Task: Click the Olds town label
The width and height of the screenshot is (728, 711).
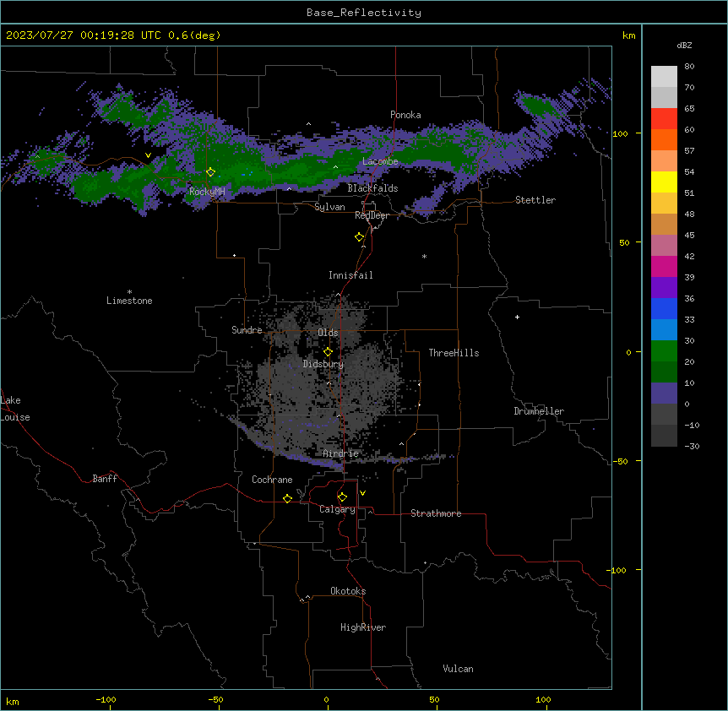Action: tap(328, 333)
